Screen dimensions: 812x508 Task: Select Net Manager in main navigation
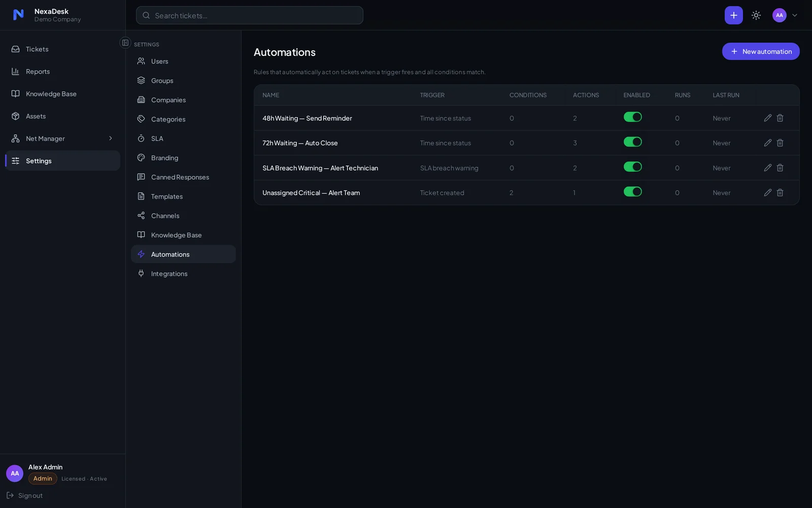(62, 139)
